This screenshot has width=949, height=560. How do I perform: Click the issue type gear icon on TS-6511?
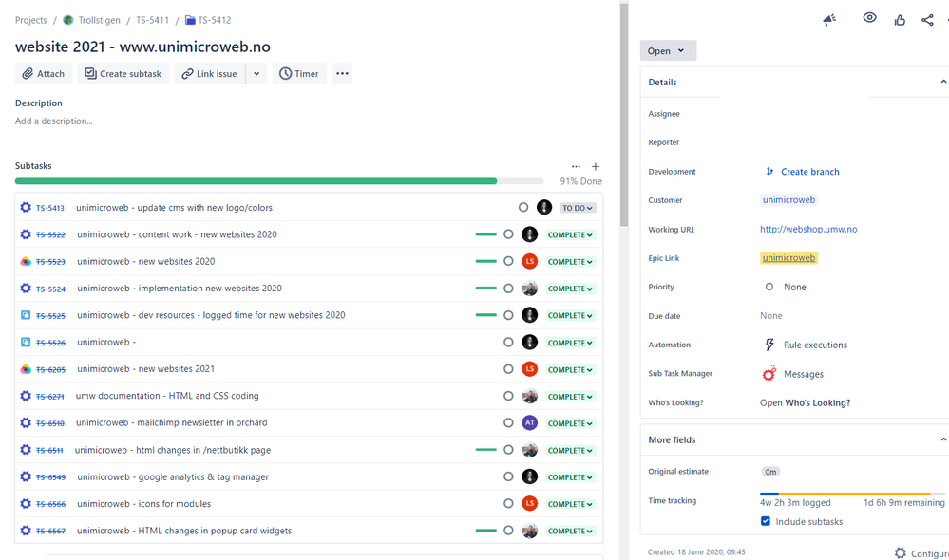[26, 450]
